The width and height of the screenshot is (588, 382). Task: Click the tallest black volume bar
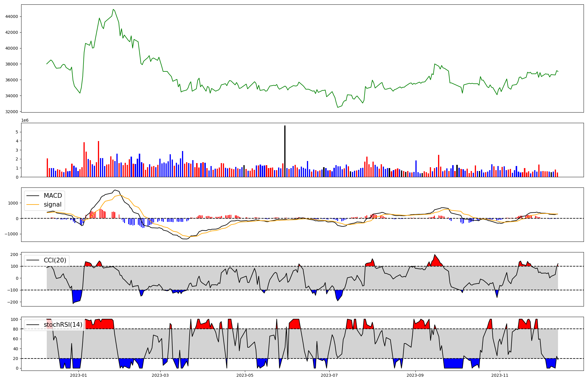pos(285,151)
